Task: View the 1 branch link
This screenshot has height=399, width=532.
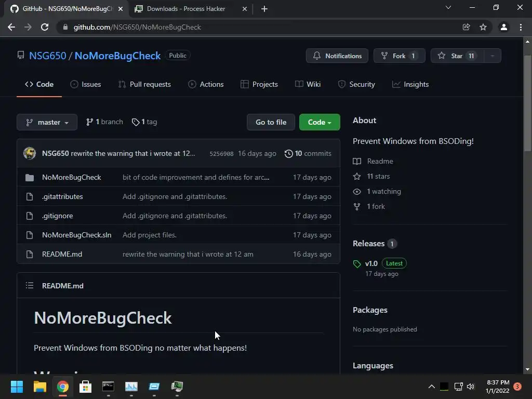Action: point(104,122)
